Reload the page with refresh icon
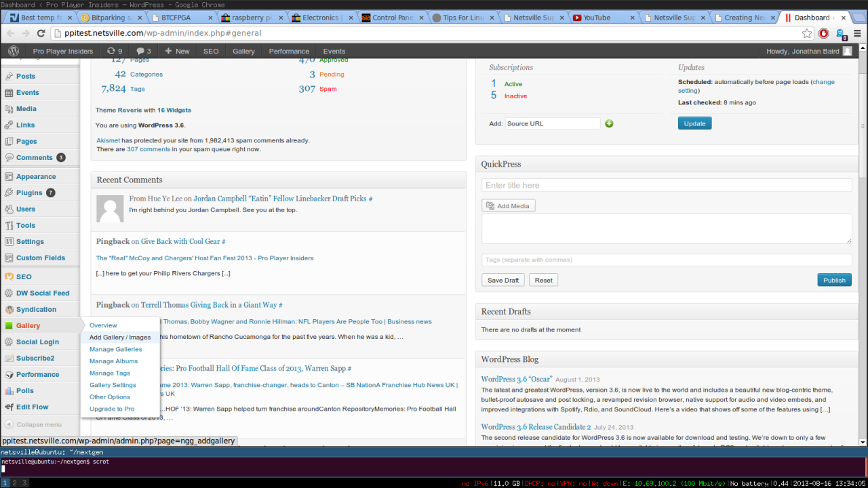The width and height of the screenshot is (868, 488). [41, 33]
